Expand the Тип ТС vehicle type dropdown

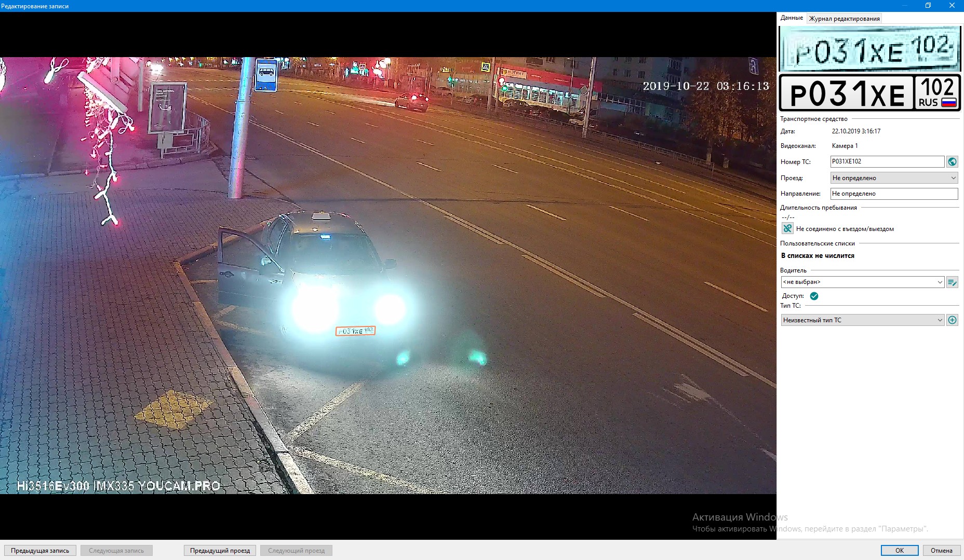[x=862, y=320]
